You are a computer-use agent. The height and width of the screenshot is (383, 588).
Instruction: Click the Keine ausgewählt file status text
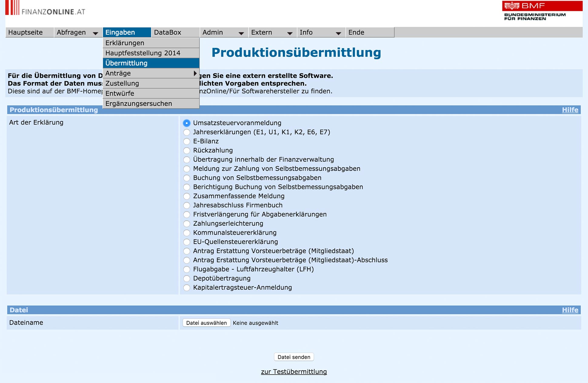pos(256,323)
